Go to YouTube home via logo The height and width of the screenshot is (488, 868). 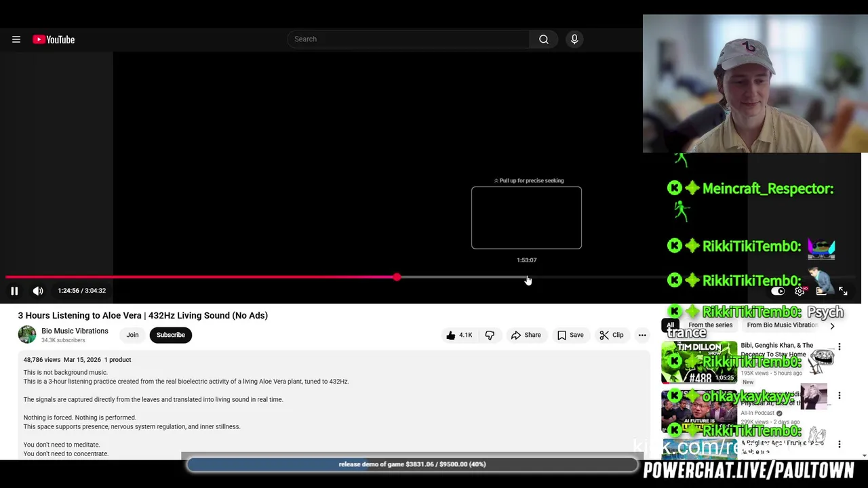[54, 39]
